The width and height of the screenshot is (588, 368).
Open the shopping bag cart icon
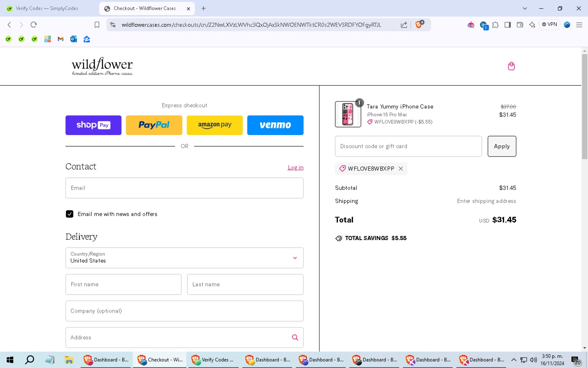pyautogui.click(x=511, y=66)
